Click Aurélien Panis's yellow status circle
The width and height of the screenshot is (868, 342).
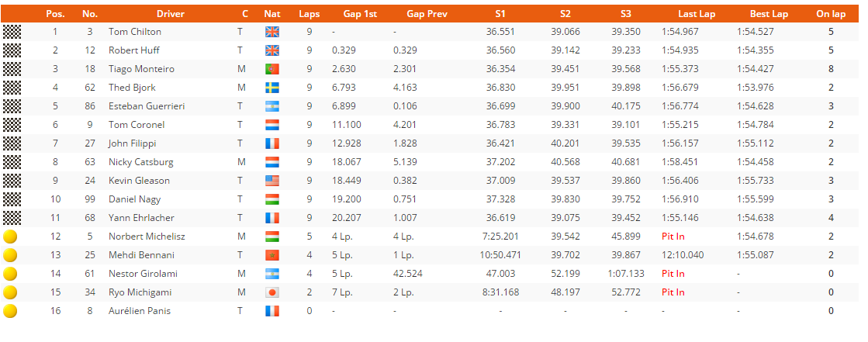(x=10, y=311)
